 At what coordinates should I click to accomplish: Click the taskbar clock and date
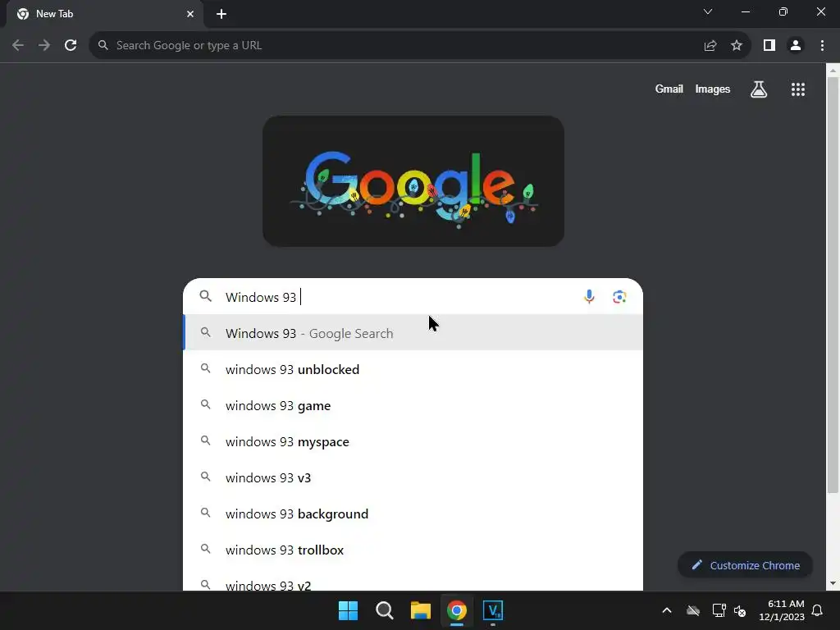[x=782, y=610]
